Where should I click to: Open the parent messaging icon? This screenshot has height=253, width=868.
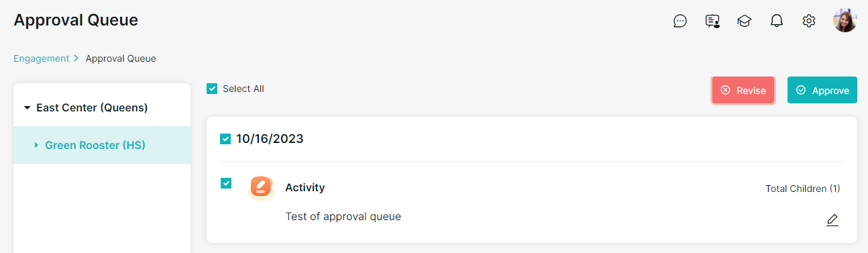point(712,21)
